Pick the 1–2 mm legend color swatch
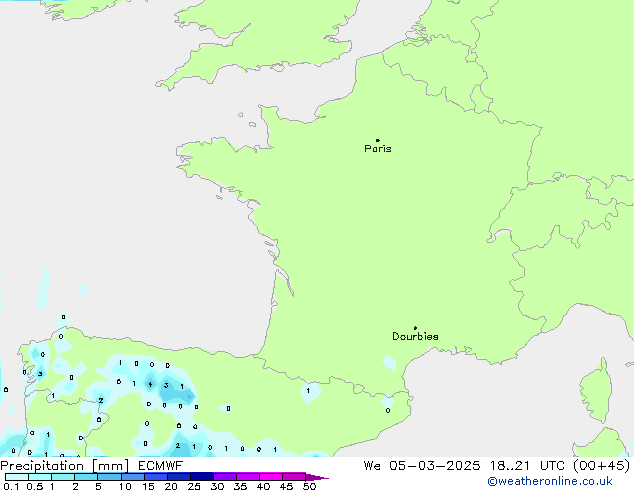Screen dimensions: 634x490 (x=63, y=477)
